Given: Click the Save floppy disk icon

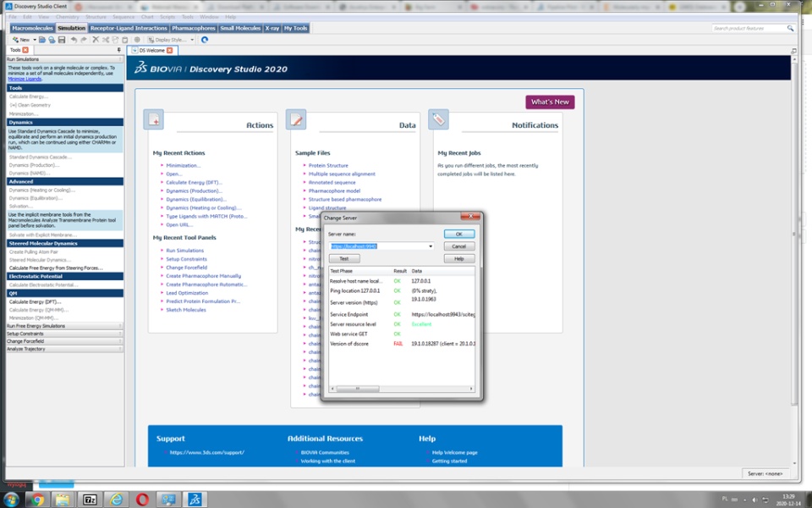Looking at the screenshot, I should point(62,40).
